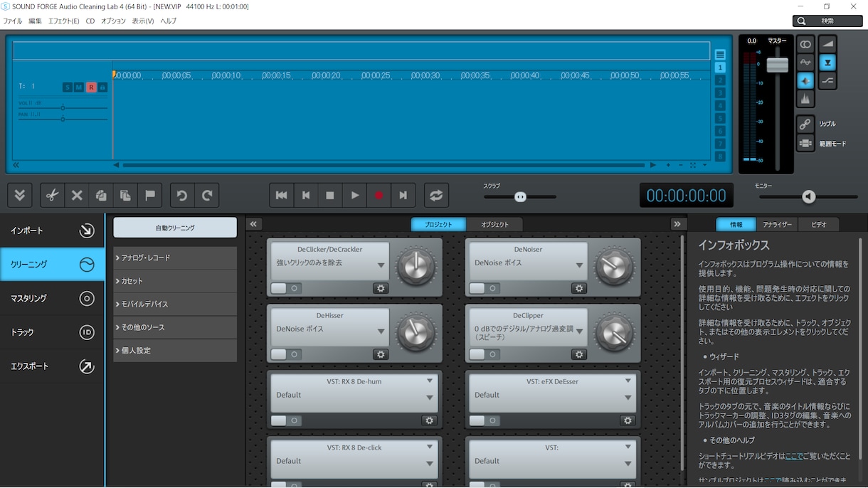868x488 pixels.
Task: Open the エクスポート section
Action: 53,366
